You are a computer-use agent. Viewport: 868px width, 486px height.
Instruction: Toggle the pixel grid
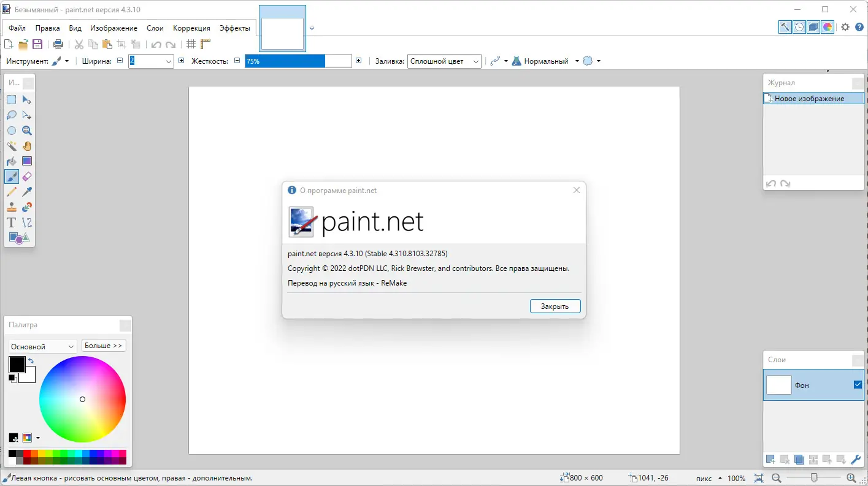click(x=191, y=44)
